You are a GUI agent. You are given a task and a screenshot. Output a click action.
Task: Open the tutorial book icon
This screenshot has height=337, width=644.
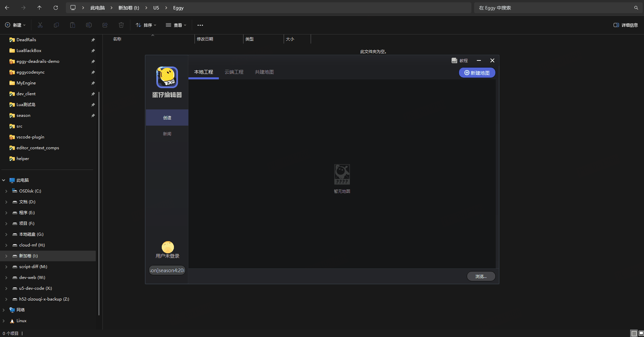point(454,60)
